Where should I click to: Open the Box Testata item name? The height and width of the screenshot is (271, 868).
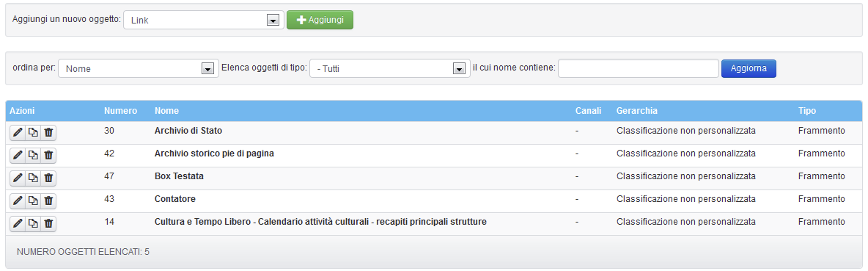180,176
